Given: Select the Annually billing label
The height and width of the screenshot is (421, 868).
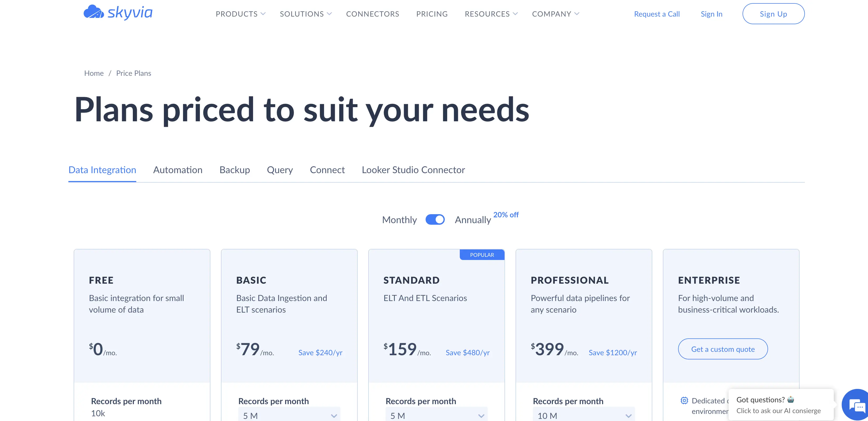Looking at the screenshot, I should tap(473, 220).
